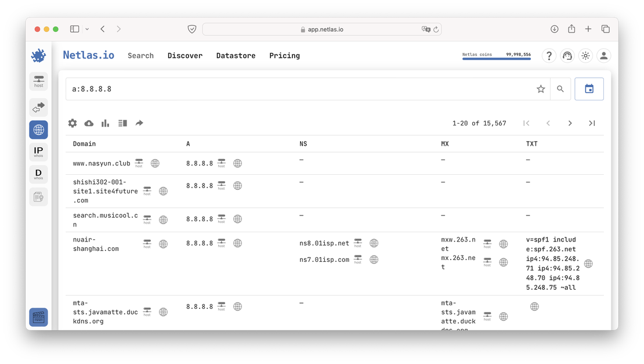Viewport: 644px width, 364px height.
Task: Open search settings with the gear icon
Action: pos(72,123)
